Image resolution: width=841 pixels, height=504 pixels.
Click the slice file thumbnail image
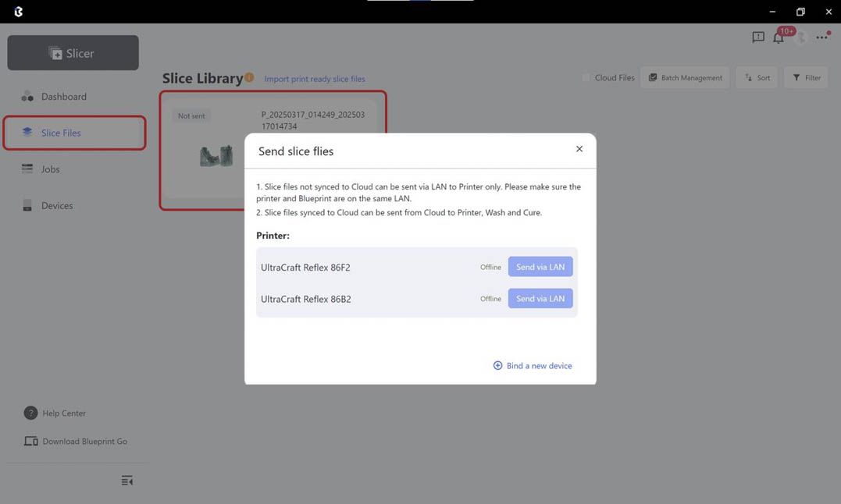point(216,156)
